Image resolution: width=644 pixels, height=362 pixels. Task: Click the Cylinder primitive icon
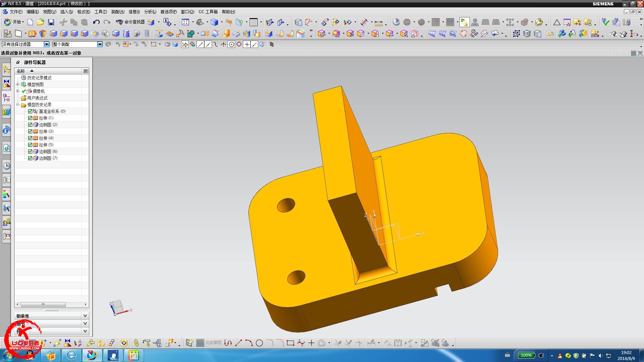(x=126, y=34)
